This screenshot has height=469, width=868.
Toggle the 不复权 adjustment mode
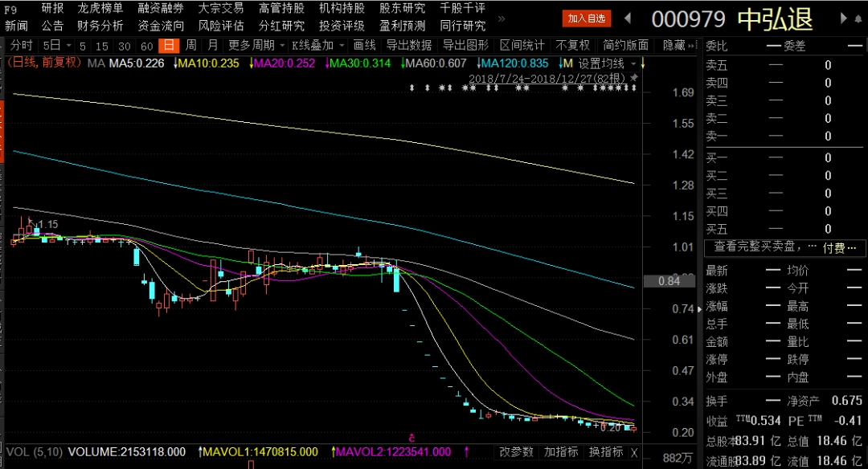coord(572,46)
